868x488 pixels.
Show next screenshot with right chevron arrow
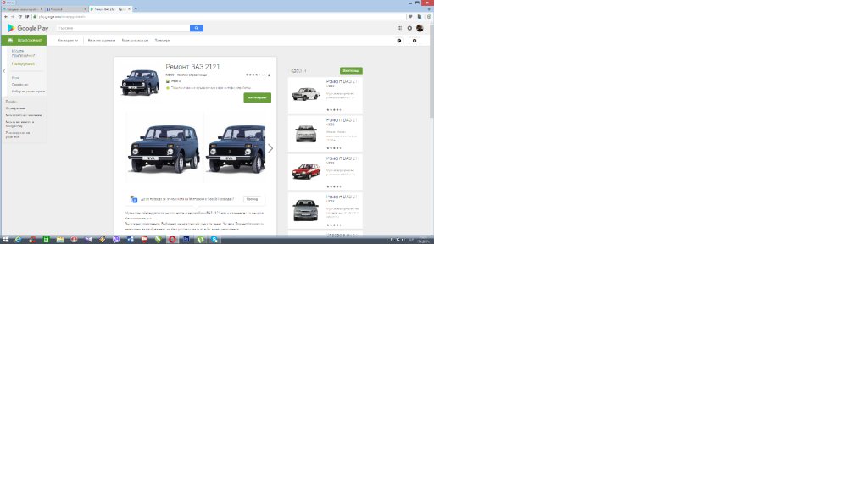point(270,148)
